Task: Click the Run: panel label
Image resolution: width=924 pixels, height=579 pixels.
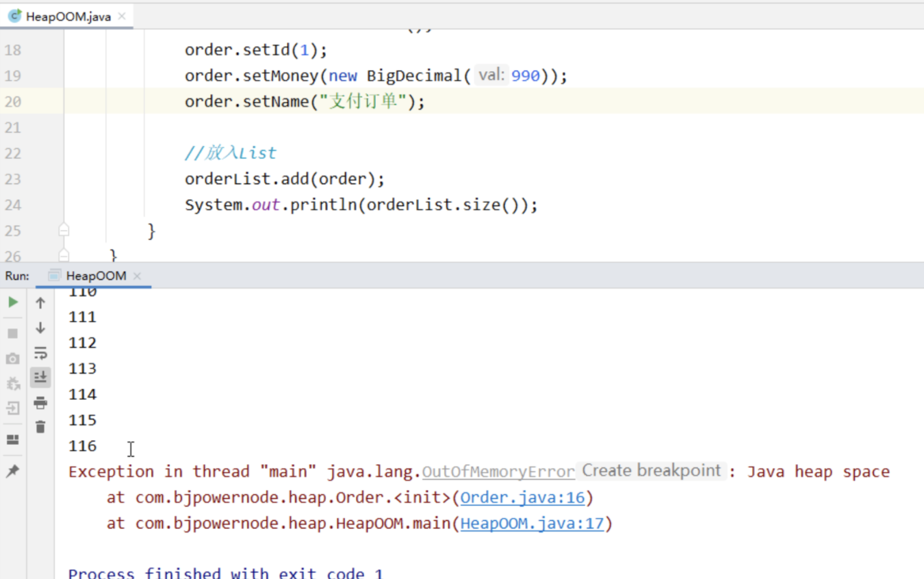Action: (17, 276)
